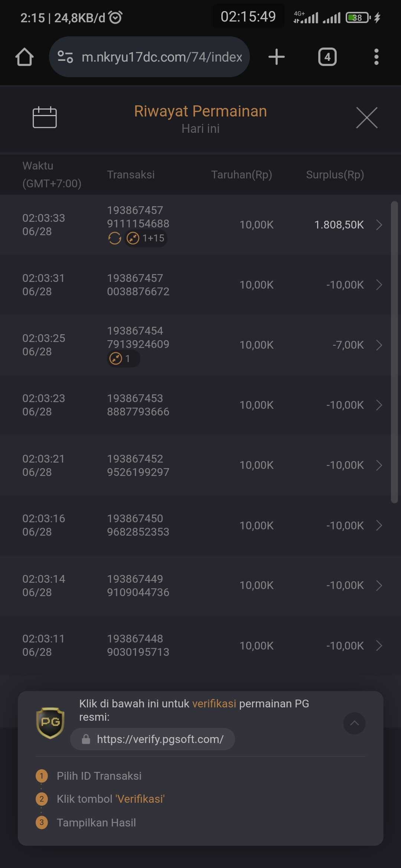Close the Riwayat Permainan panel
Viewport: 401px width, 868px height.
[x=367, y=118]
